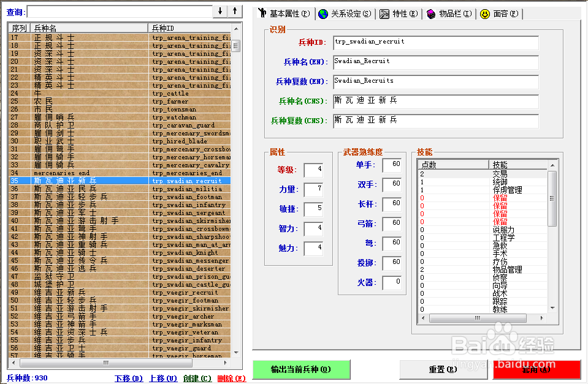Image resolution: width=588 pixels, height=384 pixels.
Task: Click the smiley face icon on 面容 tab
Action: click(485, 14)
